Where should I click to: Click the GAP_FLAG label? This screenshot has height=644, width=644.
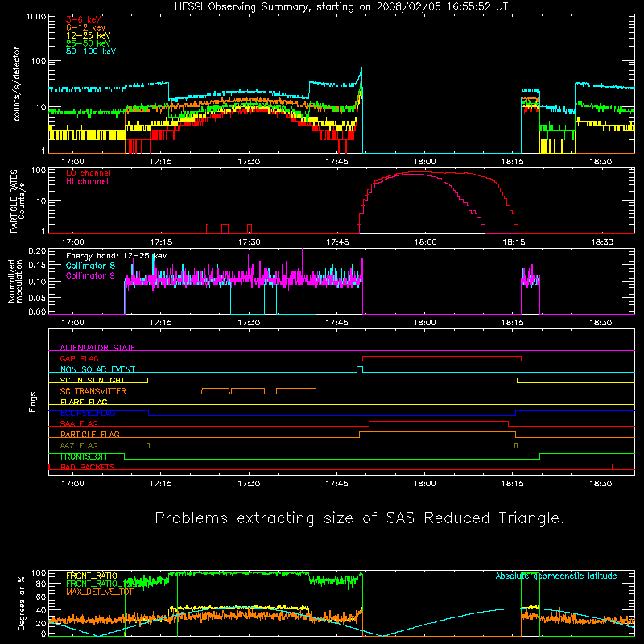point(79,358)
